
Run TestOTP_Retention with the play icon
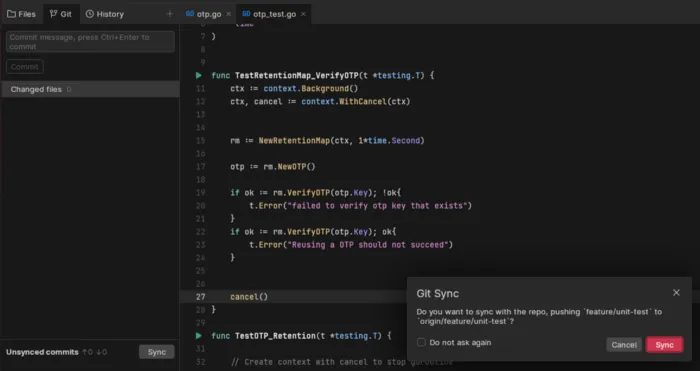point(199,336)
